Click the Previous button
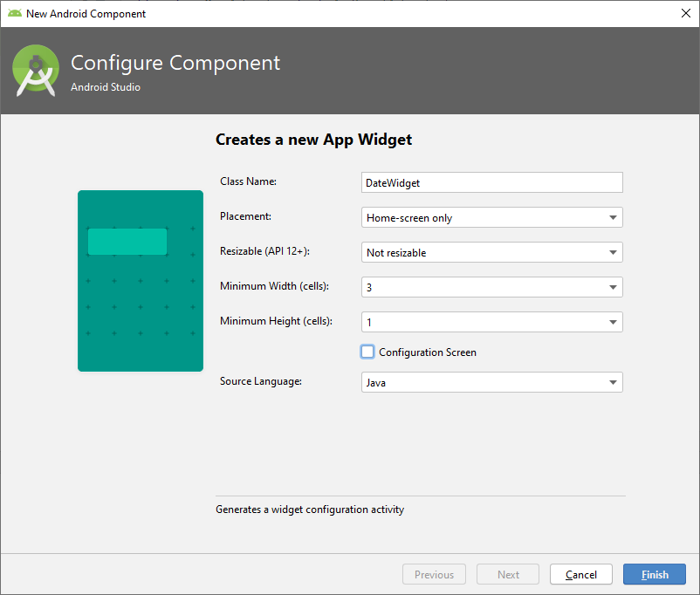Image resolution: width=700 pixels, height=595 pixels. [434, 574]
